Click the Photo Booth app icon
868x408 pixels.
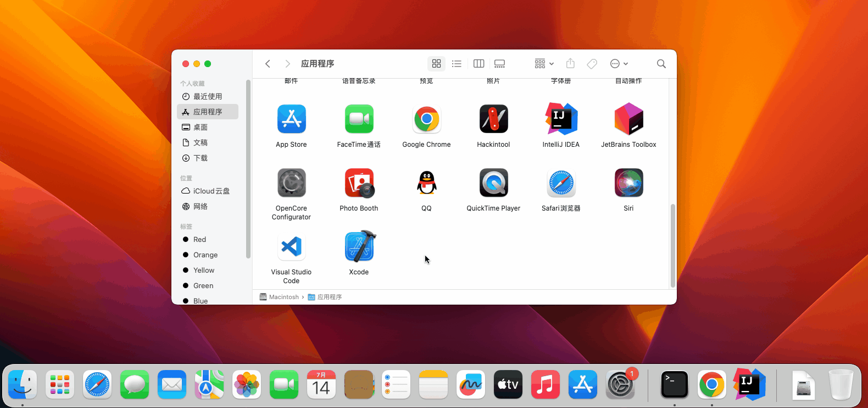click(359, 183)
